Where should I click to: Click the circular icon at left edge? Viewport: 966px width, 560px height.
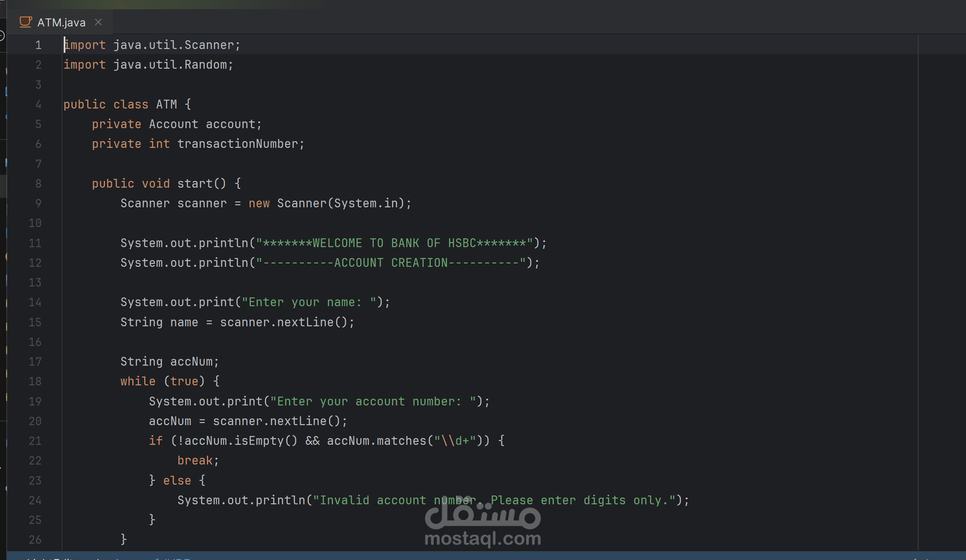point(2,36)
